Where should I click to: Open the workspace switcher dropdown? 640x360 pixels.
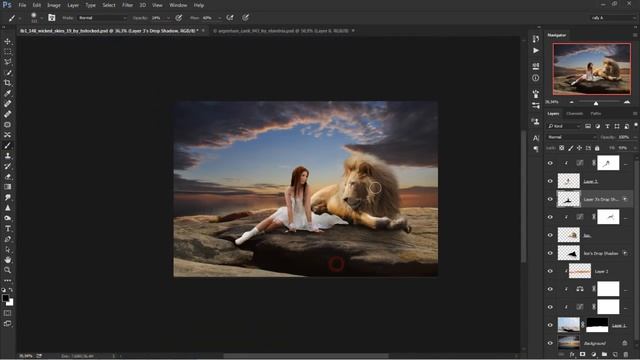(612, 18)
